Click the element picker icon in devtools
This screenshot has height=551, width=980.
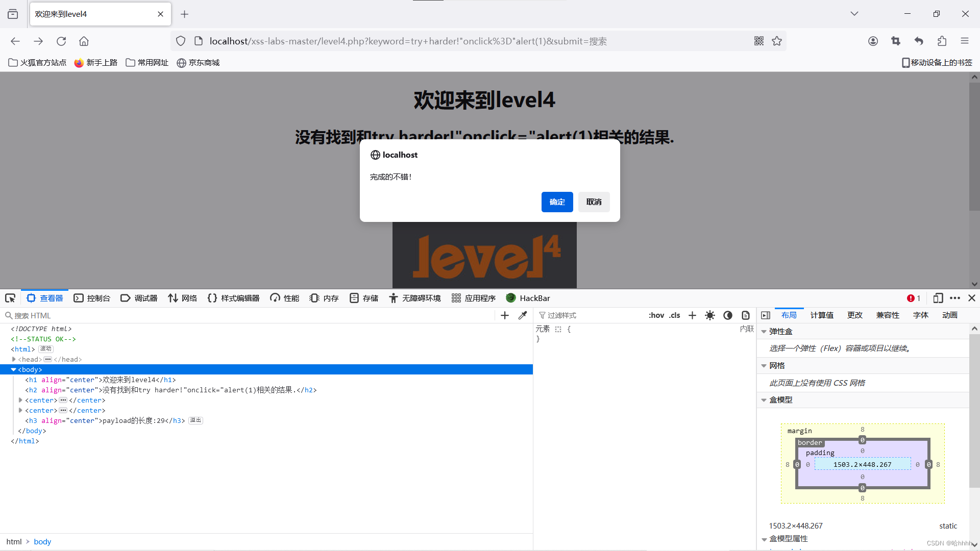10,298
